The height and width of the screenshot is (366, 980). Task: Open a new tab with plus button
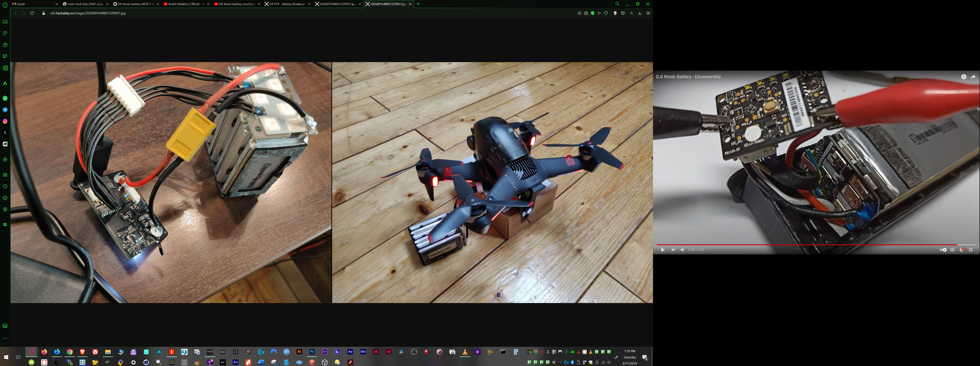tap(418, 4)
